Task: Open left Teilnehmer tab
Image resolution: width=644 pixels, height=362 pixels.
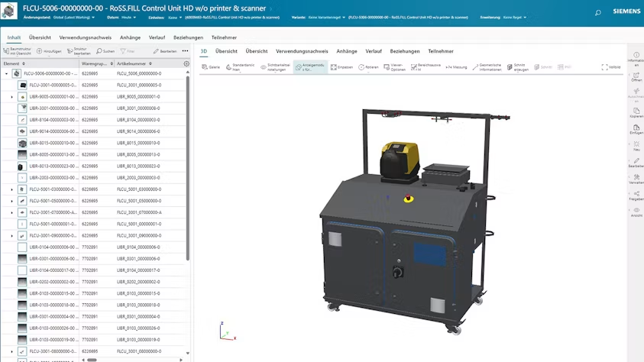Action: pyautogui.click(x=224, y=37)
